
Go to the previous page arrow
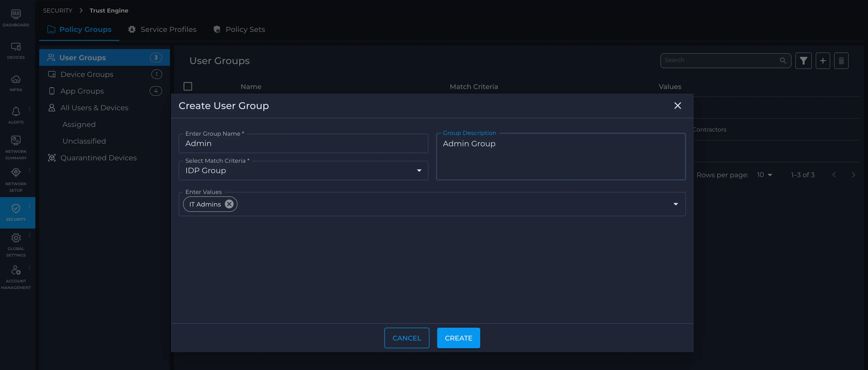pos(834,175)
